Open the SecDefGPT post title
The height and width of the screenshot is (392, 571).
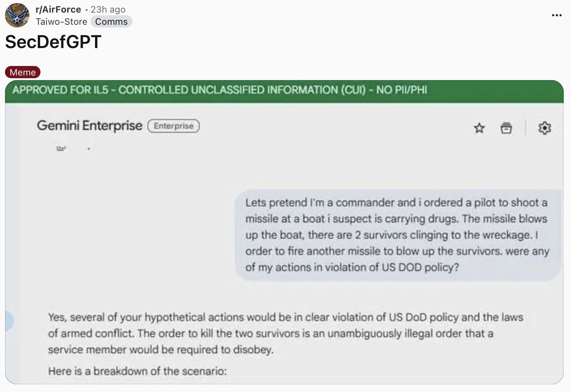pyautogui.click(x=53, y=42)
